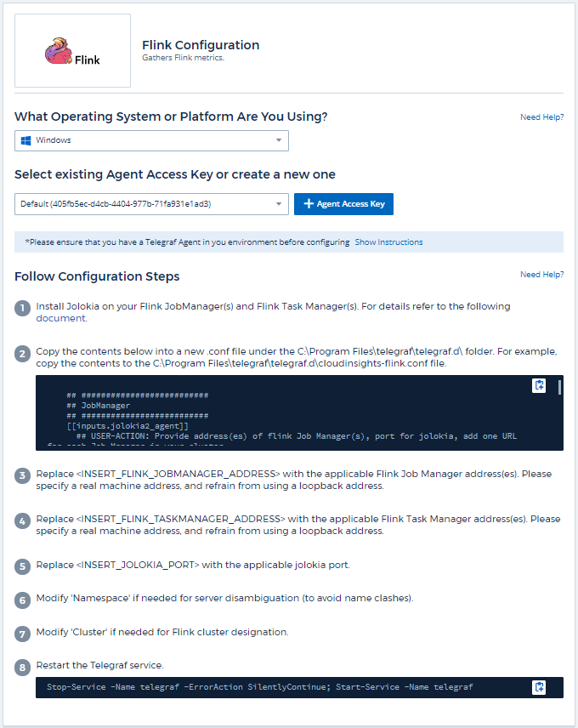Expand the Agent Access Key dropdown arrow
The image size is (578, 728).
click(278, 204)
